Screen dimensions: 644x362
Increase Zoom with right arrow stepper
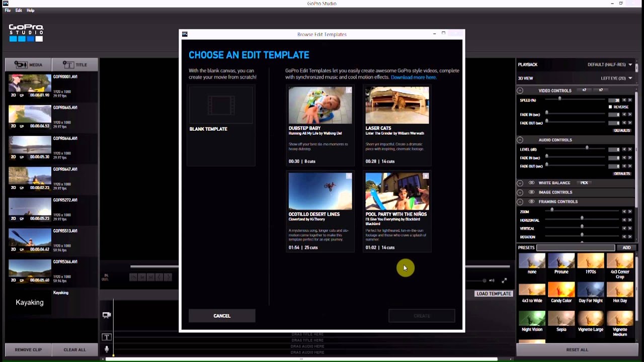click(629, 212)
